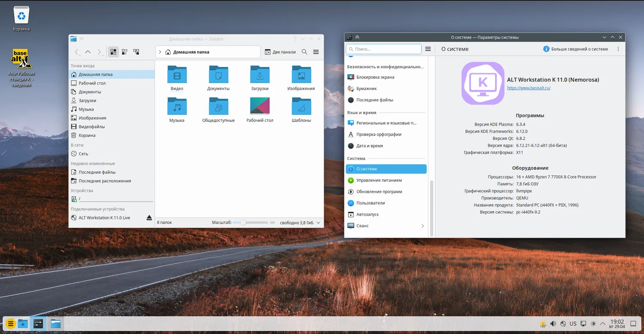Click the Две панели split view button

(280, 52)
